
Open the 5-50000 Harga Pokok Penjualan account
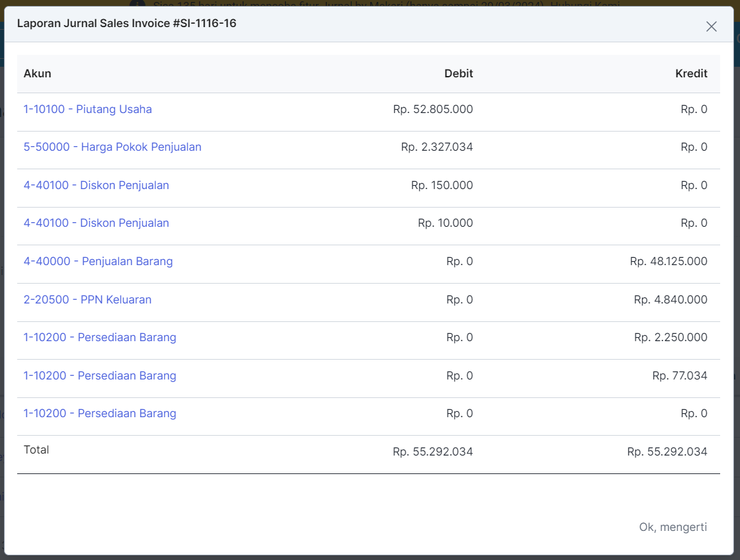pos(112,147)
